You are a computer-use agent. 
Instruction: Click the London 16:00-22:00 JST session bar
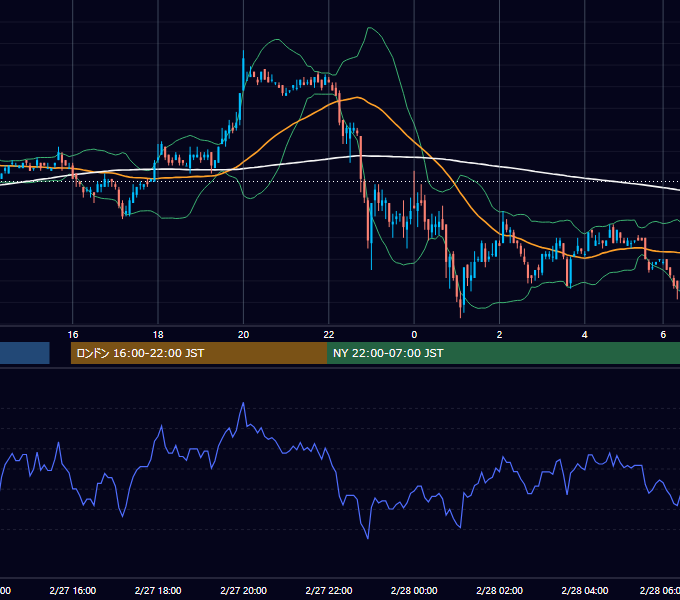(199, 353)
